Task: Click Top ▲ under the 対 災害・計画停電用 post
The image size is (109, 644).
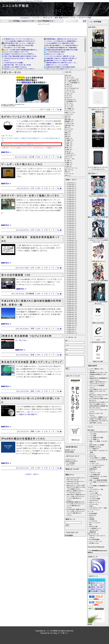Action: (x=59, y=268)
